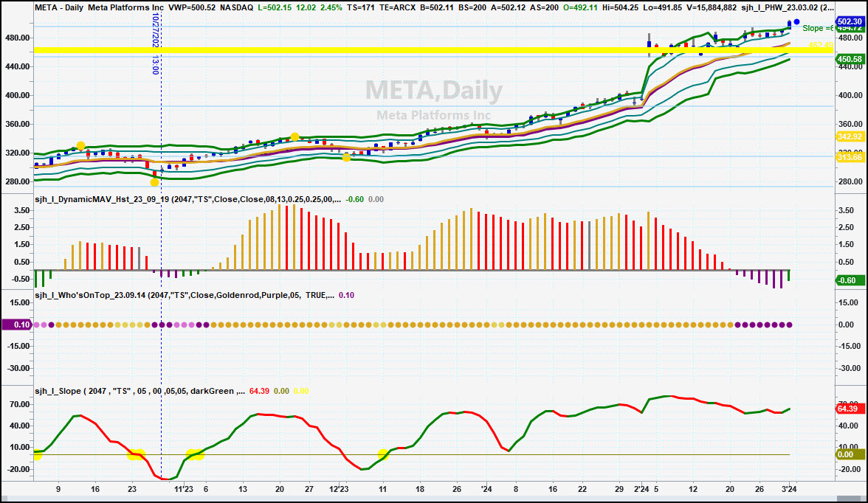Click the blue dot beside the 502.30 tag

pos(796,22)
